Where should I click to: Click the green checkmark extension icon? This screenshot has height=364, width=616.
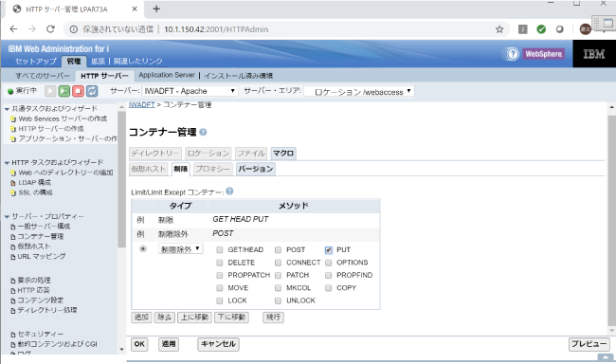coord(541,29)
